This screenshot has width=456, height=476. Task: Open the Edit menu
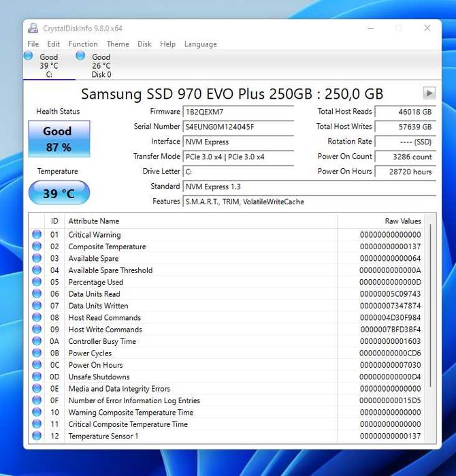click(x=53, y=44)
